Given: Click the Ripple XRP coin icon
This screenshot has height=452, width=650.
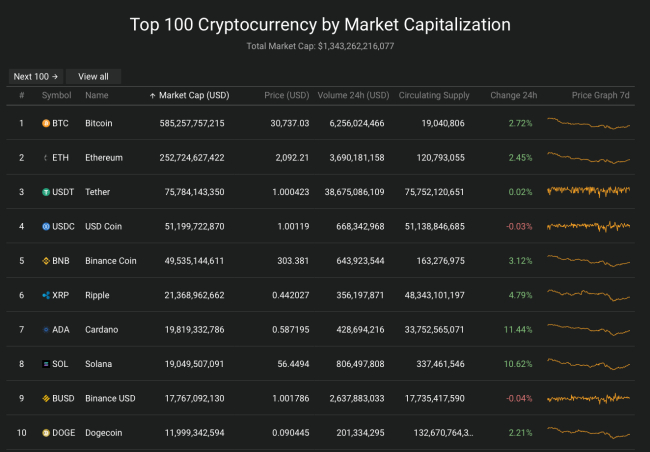Looking at the screenshot, I should coord(46,295).
